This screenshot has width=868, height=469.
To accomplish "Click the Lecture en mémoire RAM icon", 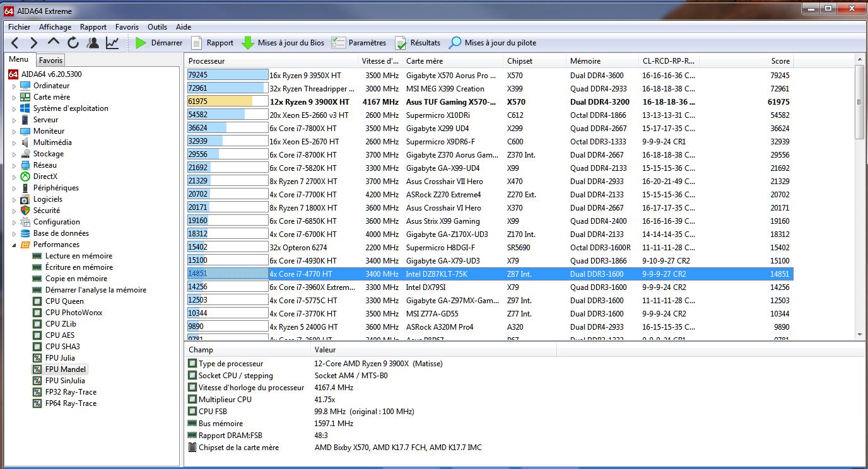I will coord(37,256).
